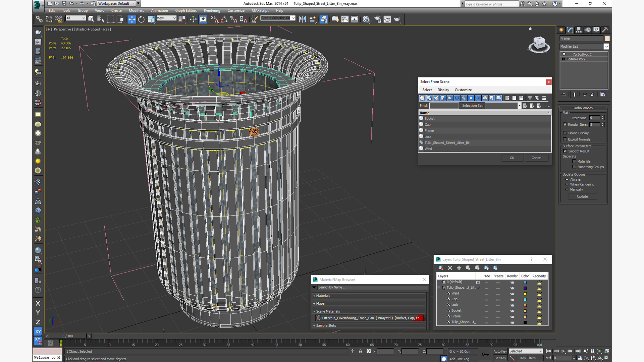Screen dimensions: 644x362
Task: Enable Isoline Display checkbox
Action: click(x=565, y=133)
